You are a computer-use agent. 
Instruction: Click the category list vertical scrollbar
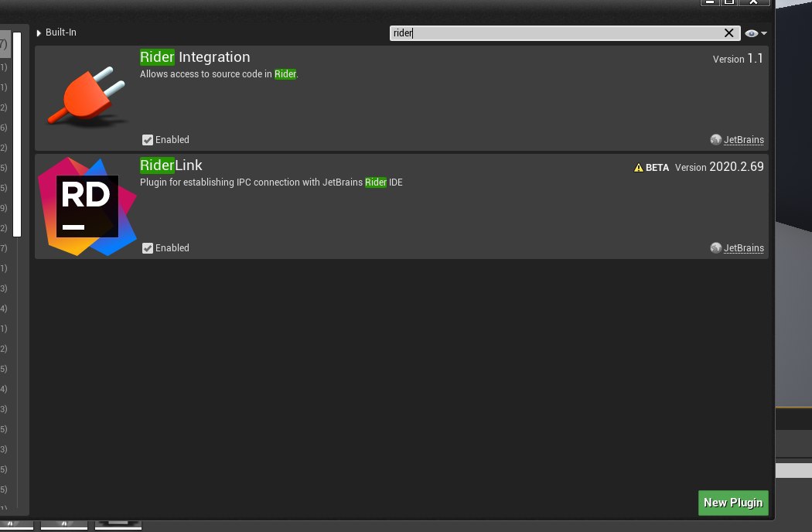click(x=17, y=135)
